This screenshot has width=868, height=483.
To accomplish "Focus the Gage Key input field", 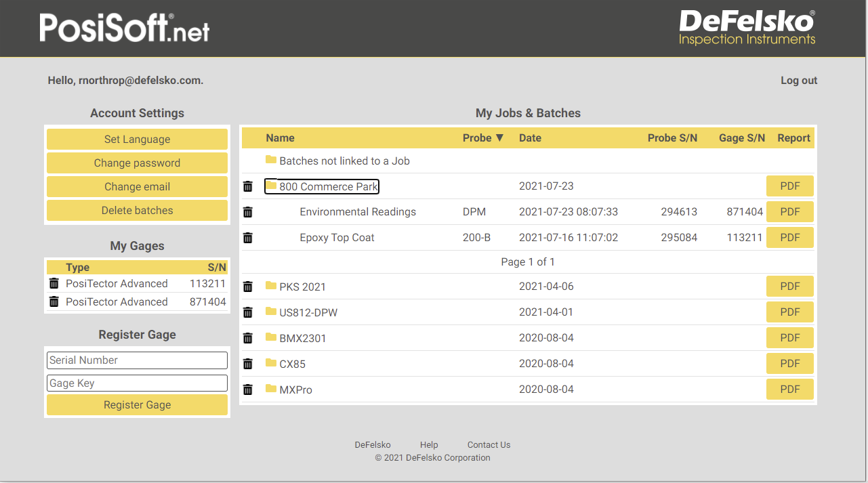I will click(x=137, y=383).
